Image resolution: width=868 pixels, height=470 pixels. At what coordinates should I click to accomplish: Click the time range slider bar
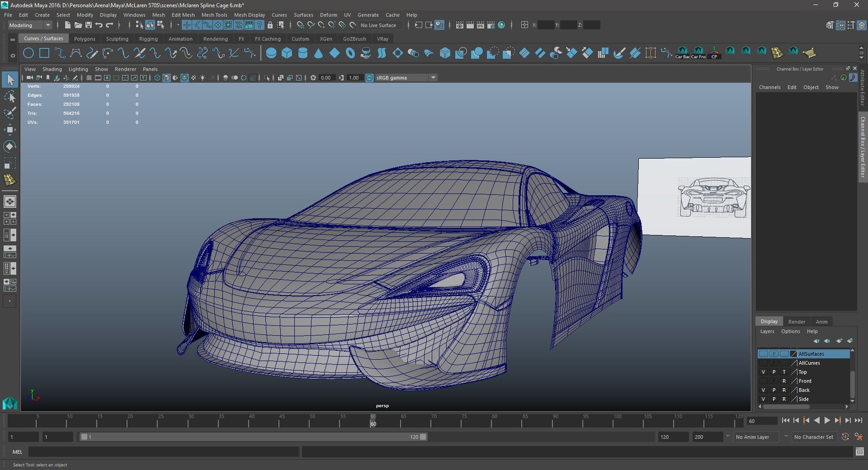(x=253, y=437)
